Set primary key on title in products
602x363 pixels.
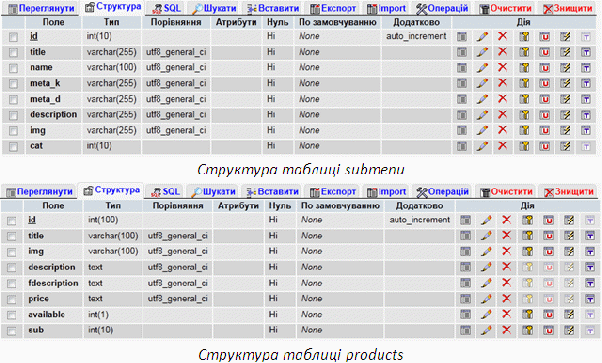point(528,235)
